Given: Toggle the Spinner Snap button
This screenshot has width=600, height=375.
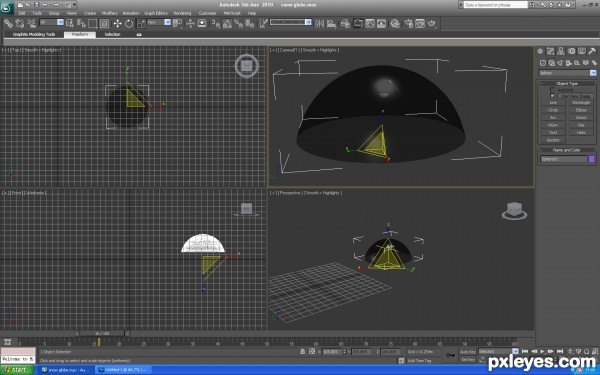Looking at the screenshot, I should (250, 24).
